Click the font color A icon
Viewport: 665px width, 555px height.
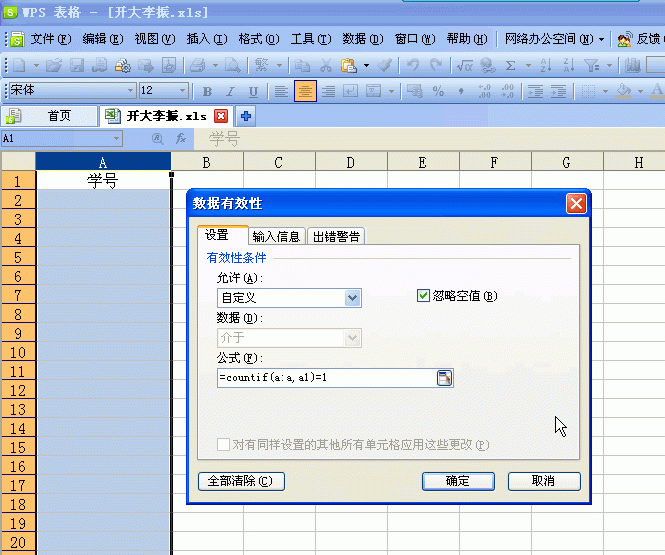[657, 91]
